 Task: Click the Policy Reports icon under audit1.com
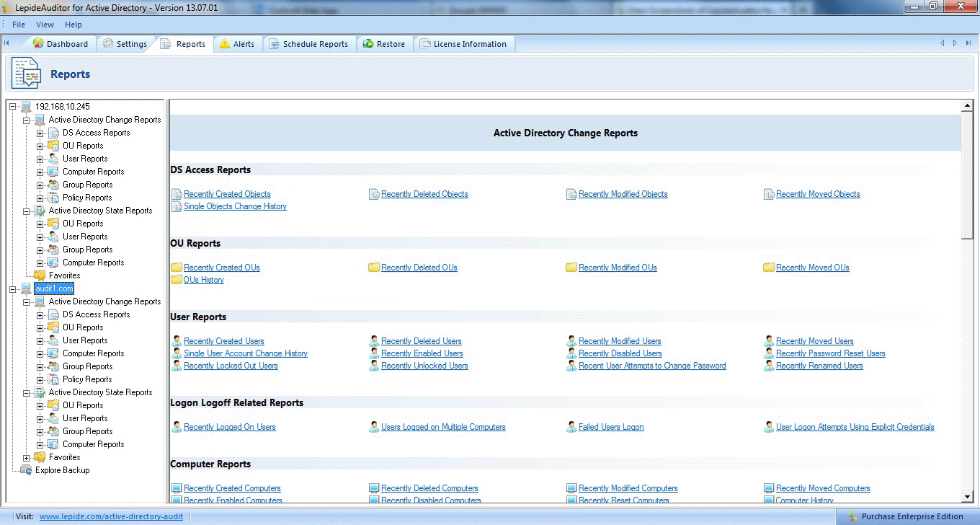click(x=54, y=379)
